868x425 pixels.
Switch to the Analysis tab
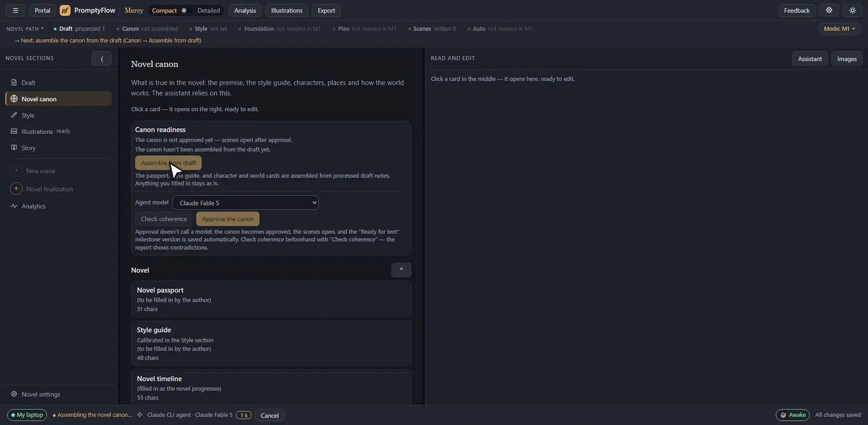tap(245, 10)
